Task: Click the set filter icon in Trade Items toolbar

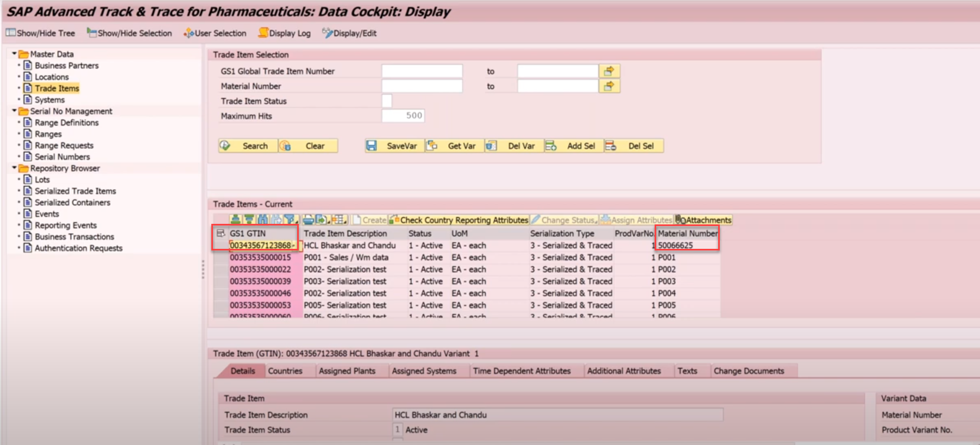Action: tap(291, 220)
